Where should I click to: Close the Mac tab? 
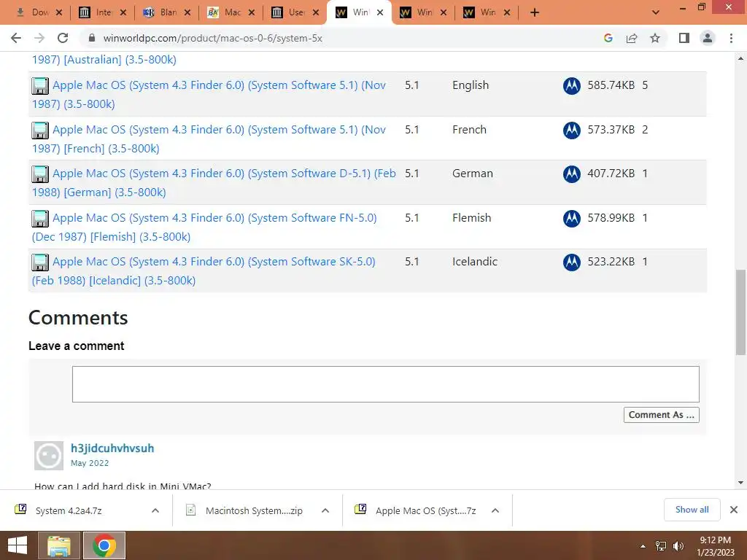coord(252,12)
